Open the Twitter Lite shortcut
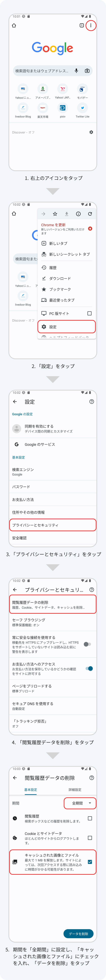 point(82,108)
